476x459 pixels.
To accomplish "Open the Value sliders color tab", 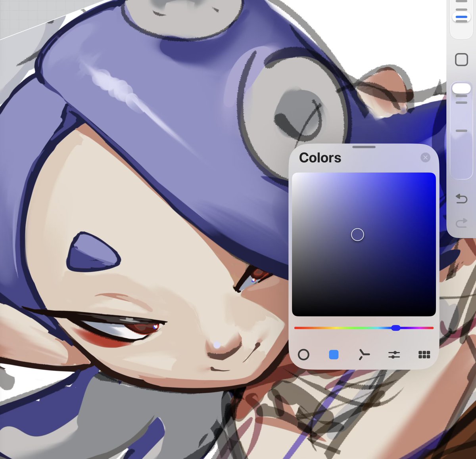I will tap(394, 354).
